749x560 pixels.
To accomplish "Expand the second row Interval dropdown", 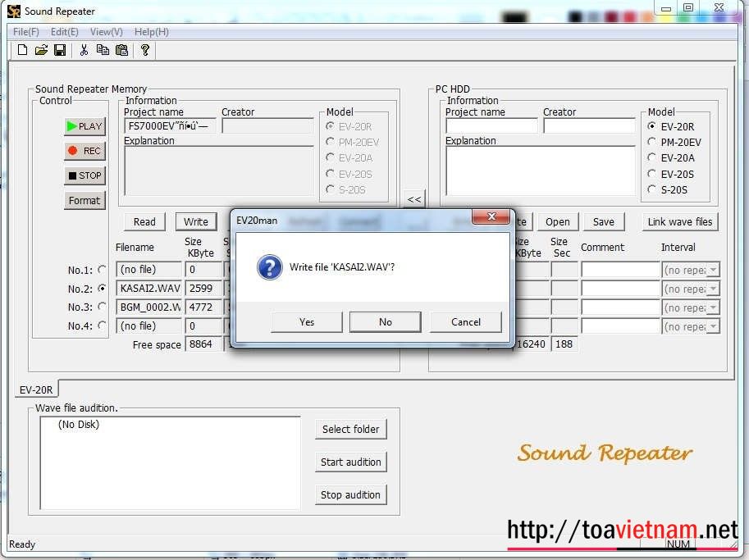I will tap(713, 289).
